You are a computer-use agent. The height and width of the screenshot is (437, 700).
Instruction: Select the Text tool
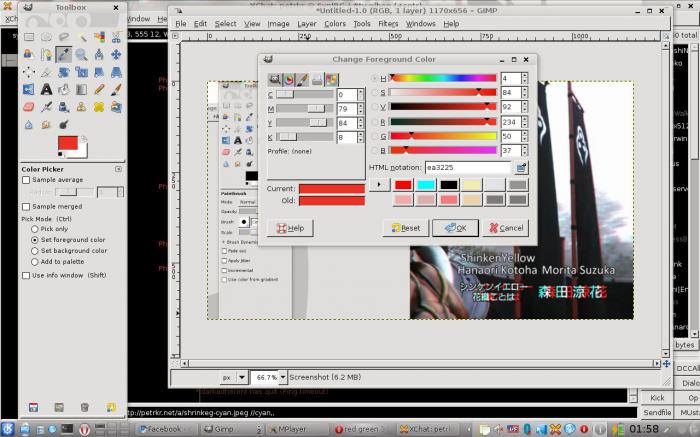(46, 89)
